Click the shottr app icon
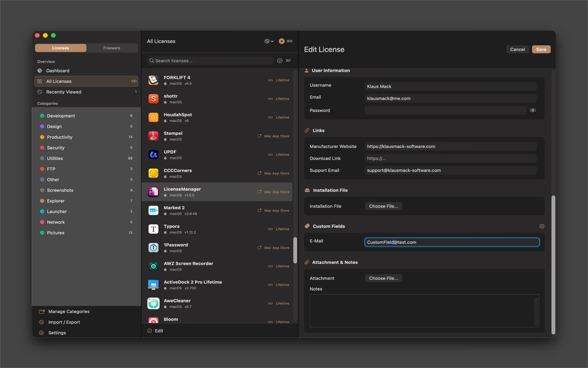The image size is (588, 368). pos(153,99)
